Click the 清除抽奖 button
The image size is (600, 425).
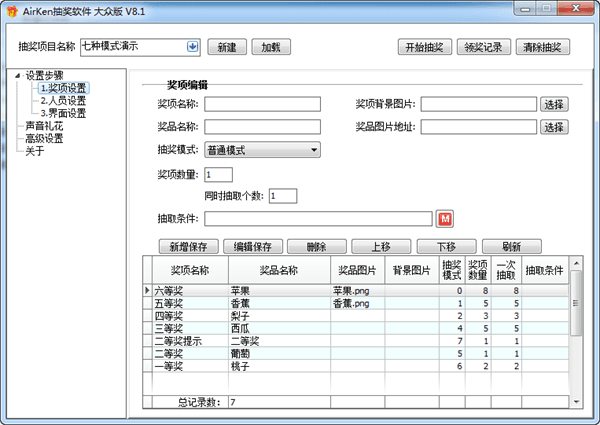pos(543,47)
